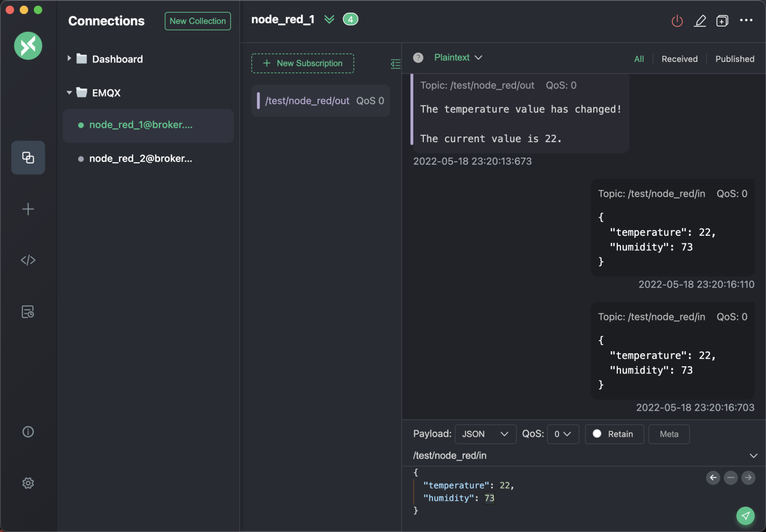The width and height of the screenshot is (766, 532).
Task: Expand the Dashboard collection triangle
Action: tap(69, 58)
